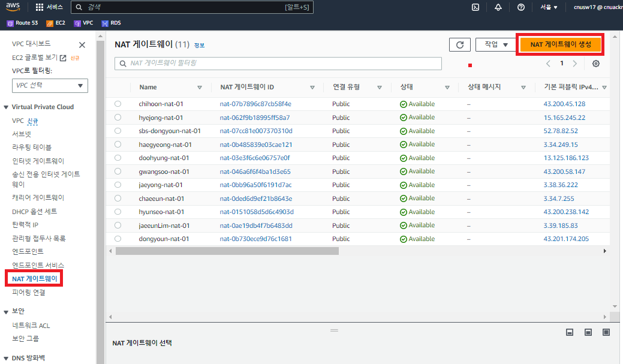Go to previous table page
The image size is (623, 364).
click(548, 64)
